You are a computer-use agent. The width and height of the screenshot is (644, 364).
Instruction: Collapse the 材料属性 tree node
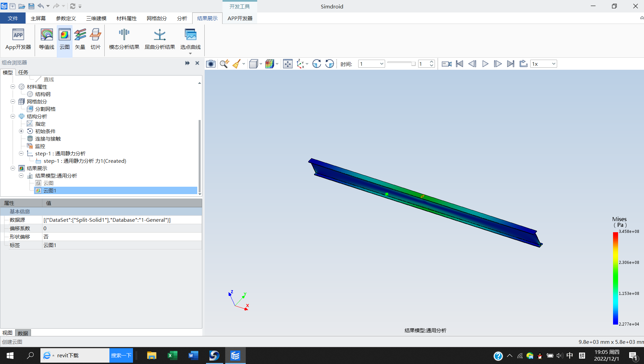click(x=13, y=87)
